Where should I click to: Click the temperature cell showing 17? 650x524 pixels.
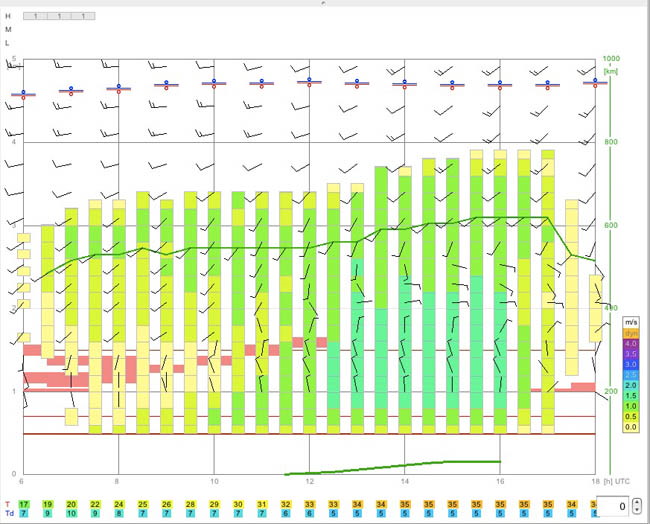(x=24, y=505)
